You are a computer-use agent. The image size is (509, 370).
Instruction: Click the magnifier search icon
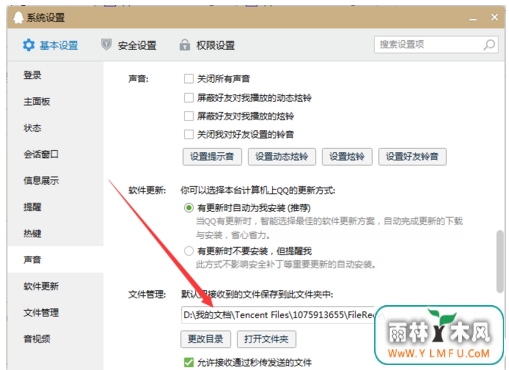point(489,45)
